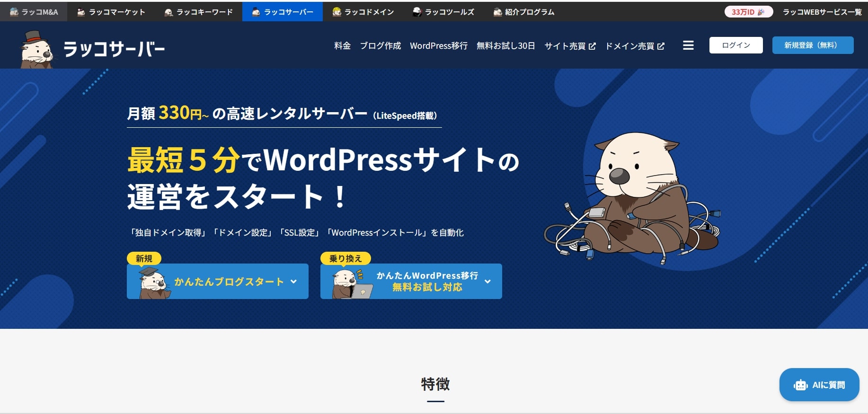
Task: Open サイト売買 external link
Action: [570, 46]
